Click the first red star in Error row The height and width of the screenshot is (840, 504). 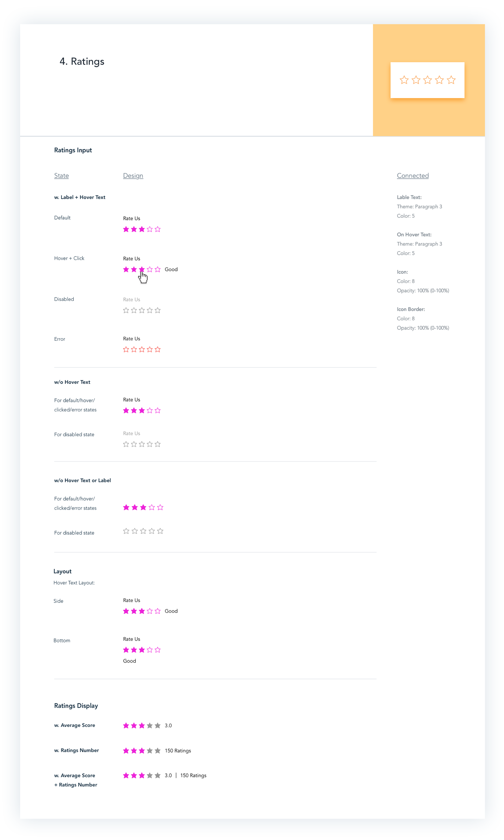pyautogui.click(x=126, y=350)
